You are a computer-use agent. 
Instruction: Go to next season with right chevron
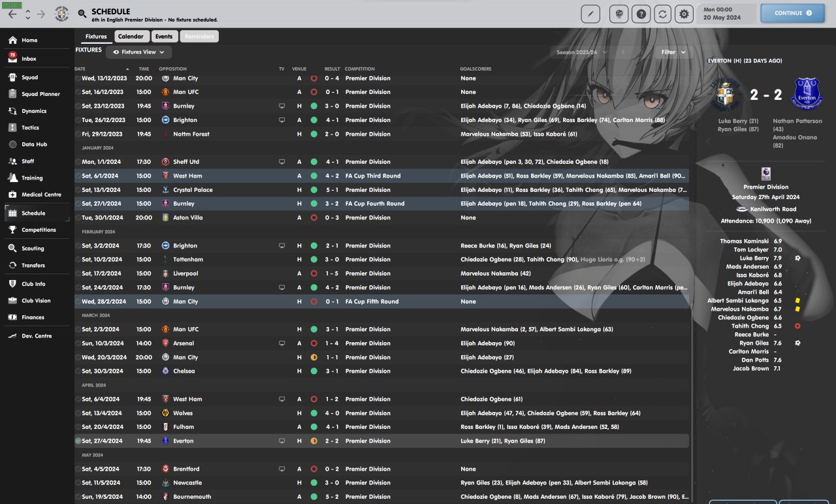641,52
